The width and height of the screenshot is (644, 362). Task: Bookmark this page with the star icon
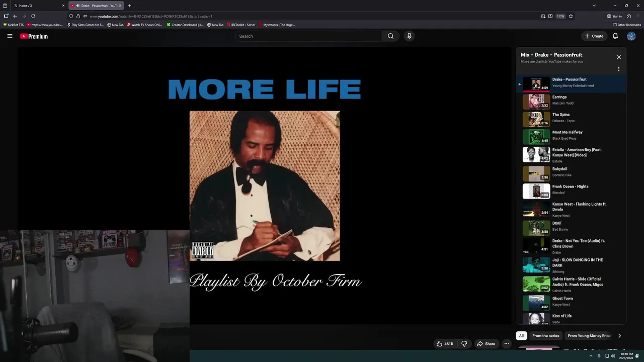click(x=571, y=16)
